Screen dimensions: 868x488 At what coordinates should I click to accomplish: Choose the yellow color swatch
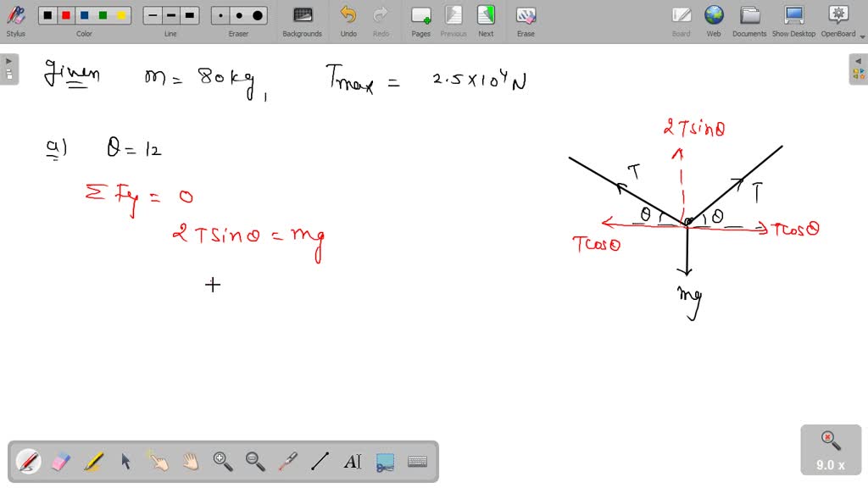click(121, 15)
